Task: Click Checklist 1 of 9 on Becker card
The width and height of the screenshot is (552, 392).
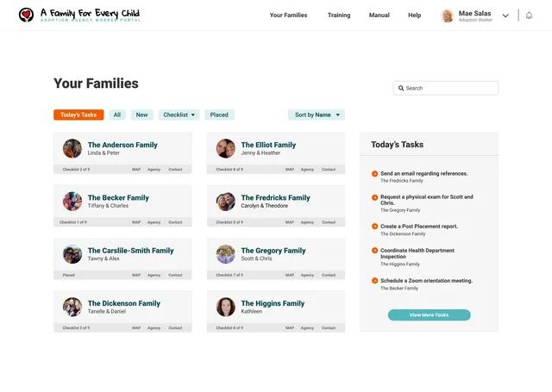Action: pyautogui.click(x=72, y=222)
